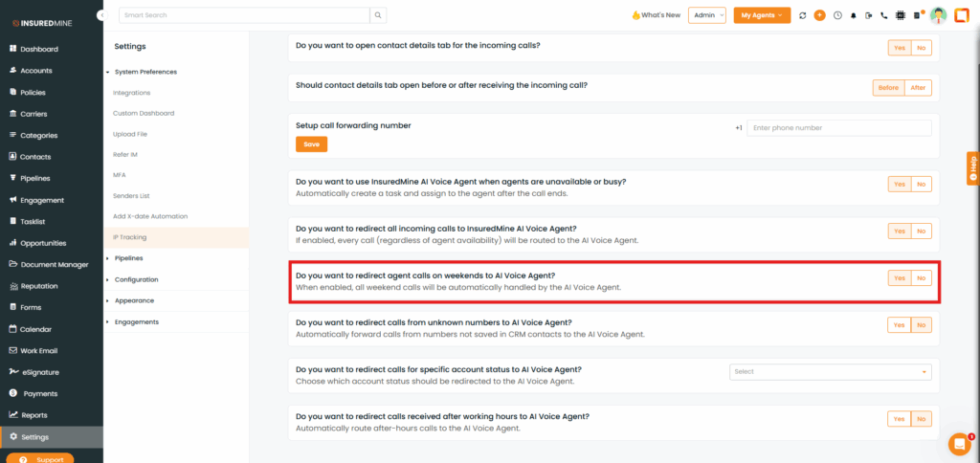Screen dimensions: 980x463
Task: Click the My Agents button
Action: (x=762, y=15)
